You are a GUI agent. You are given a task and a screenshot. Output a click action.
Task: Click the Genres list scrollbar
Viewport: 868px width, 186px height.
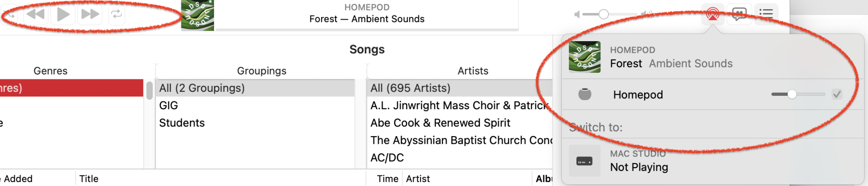click(149, 91)
